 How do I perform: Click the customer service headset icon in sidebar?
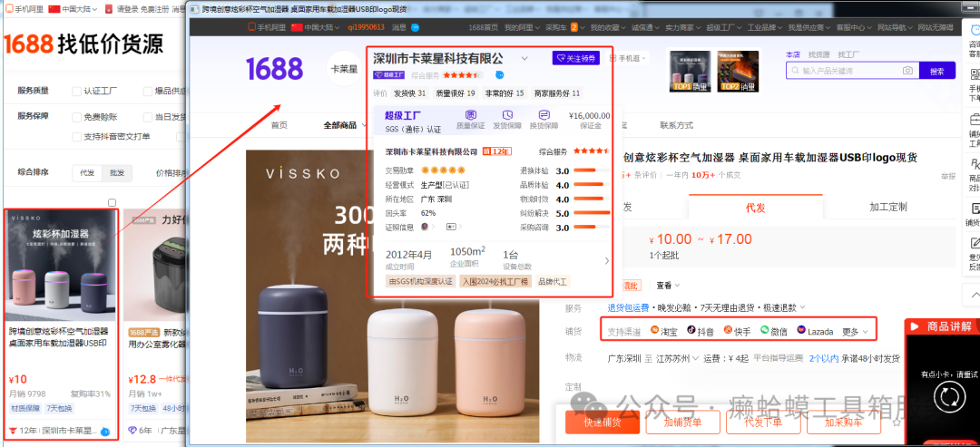(975, 31)
